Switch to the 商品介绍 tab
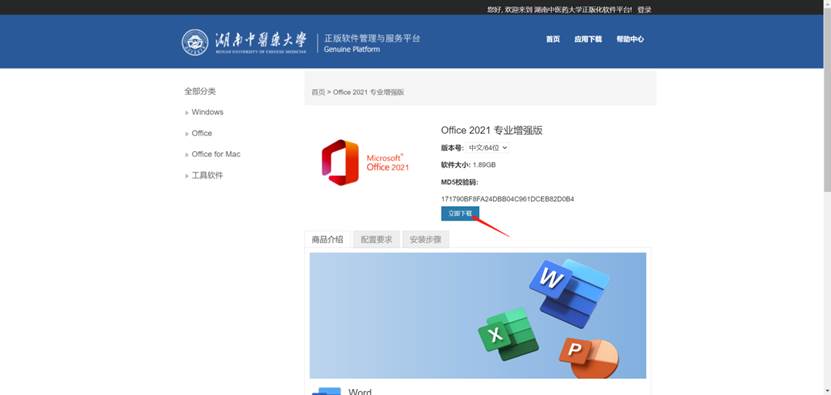Image resolution: width=831 pixels, height=395 pixels. (327, 240)
